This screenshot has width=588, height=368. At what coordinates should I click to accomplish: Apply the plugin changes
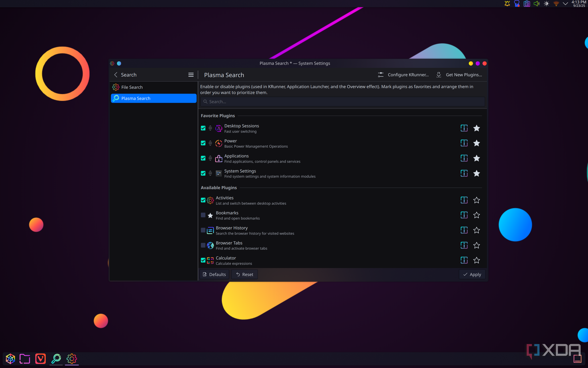pyautogui.click(x=472, y=275)
